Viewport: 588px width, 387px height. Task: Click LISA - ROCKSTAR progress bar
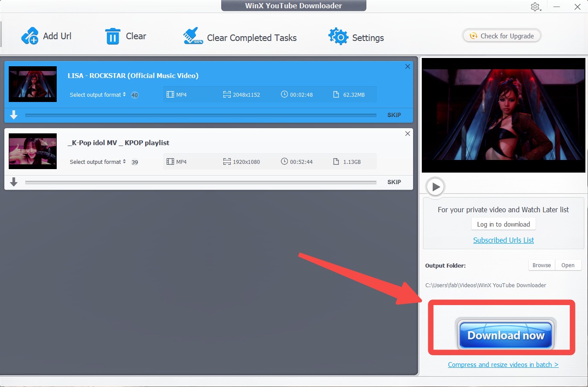201,115
